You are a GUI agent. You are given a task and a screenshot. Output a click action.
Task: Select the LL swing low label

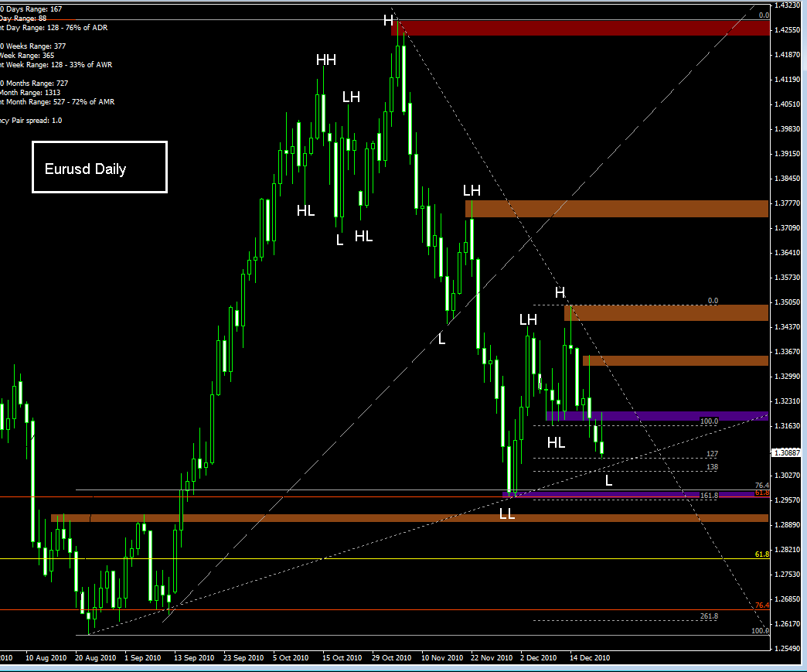[x=507, y=513]
